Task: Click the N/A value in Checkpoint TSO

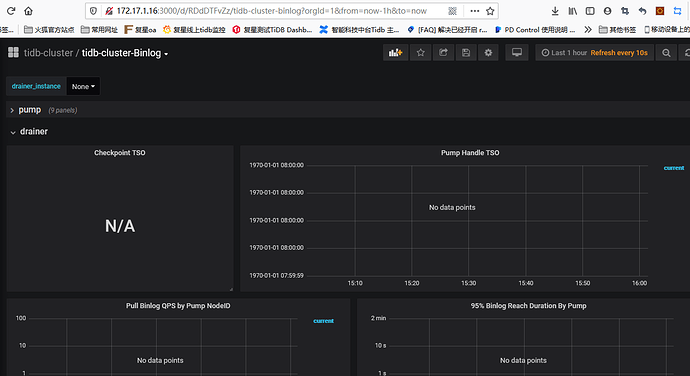Action: pyautogui.click(x=120, y=226)
